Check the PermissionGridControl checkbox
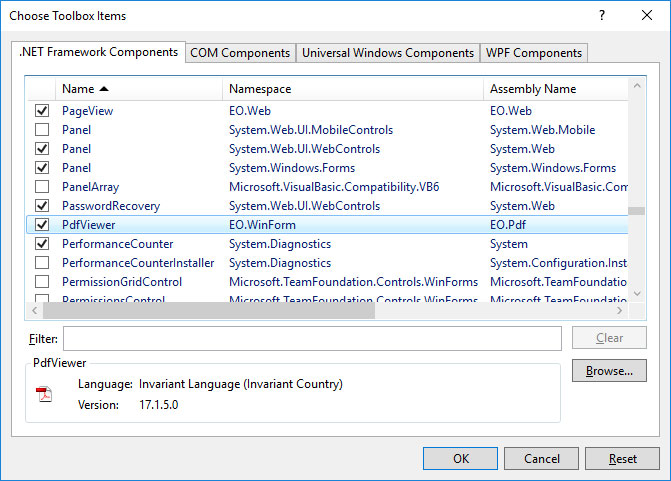Image resolution: width=671 pixels, height=481 pixels. (x=42, y=282)
